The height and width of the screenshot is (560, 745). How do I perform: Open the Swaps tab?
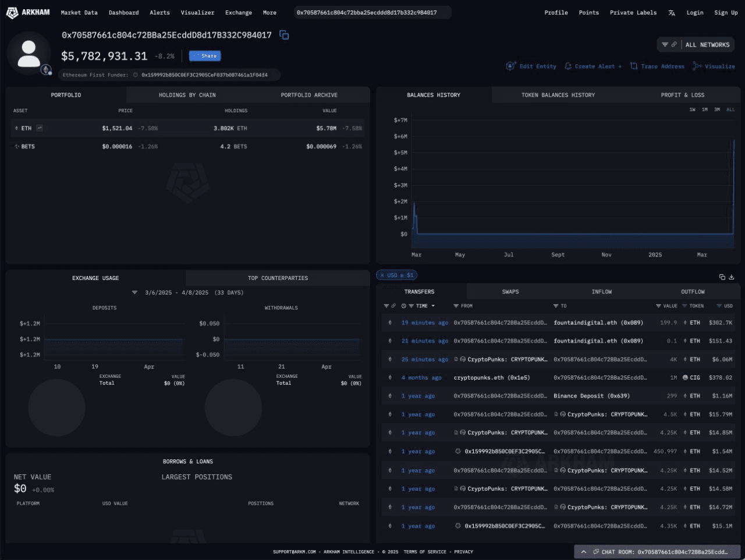coord(510,292)
